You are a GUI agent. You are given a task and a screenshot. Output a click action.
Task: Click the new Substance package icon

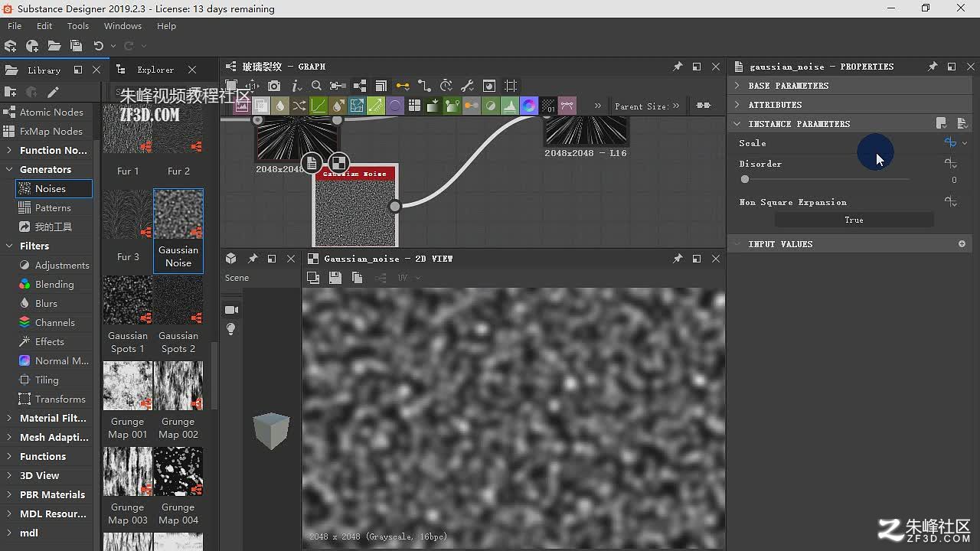click(11, 46)
